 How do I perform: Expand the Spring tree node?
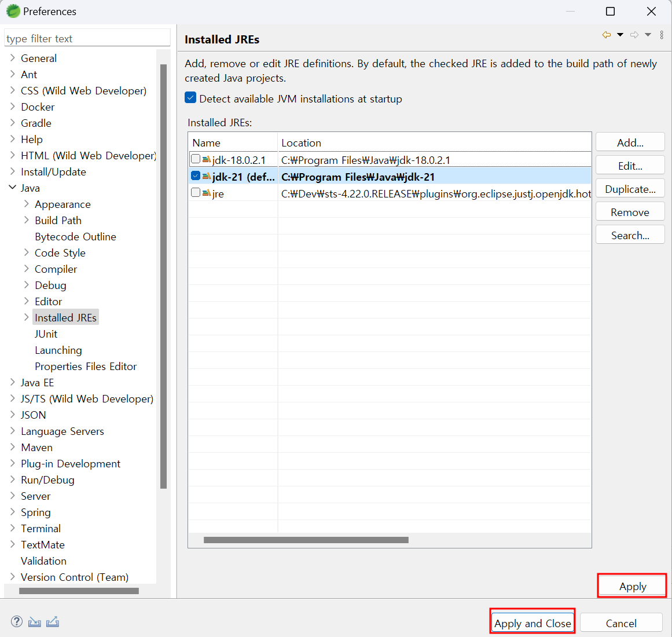tap(12, 512)
